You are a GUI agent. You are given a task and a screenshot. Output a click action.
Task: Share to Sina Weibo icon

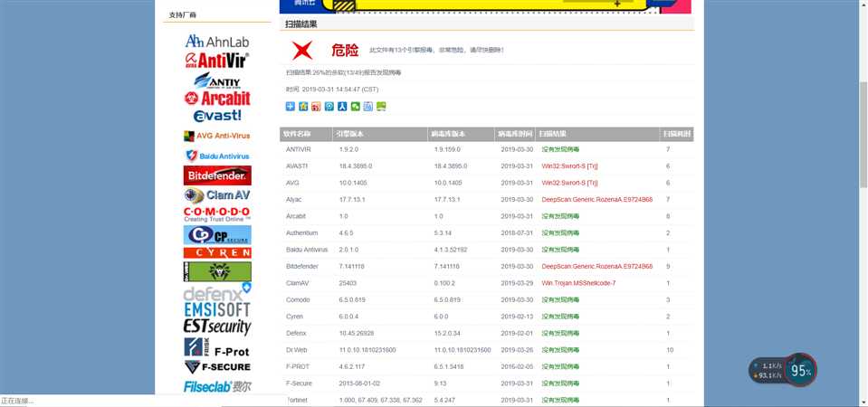point(316,106)
